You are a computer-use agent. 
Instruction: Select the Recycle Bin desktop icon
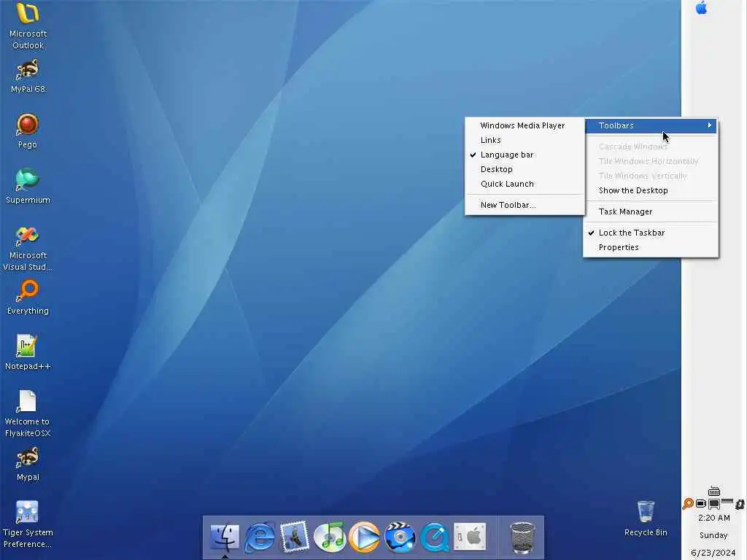(x=646, y=518)
